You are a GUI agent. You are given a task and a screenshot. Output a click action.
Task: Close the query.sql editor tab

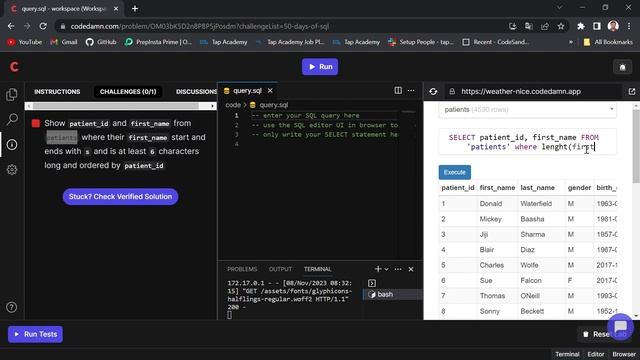270,91
